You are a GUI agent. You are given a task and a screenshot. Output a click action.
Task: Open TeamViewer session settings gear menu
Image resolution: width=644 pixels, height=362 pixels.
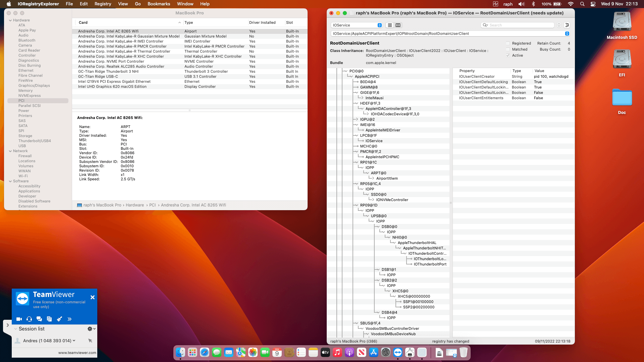coord(91,329)
